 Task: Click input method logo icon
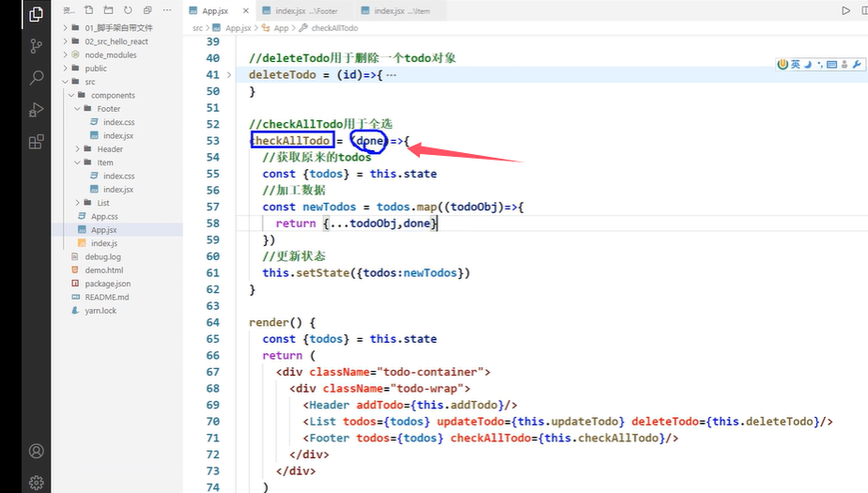tap(783, 64)
